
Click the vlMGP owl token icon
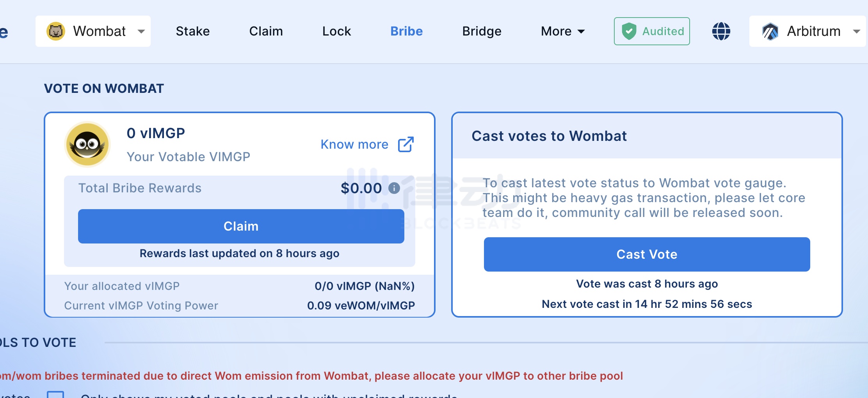coord(87,144)
